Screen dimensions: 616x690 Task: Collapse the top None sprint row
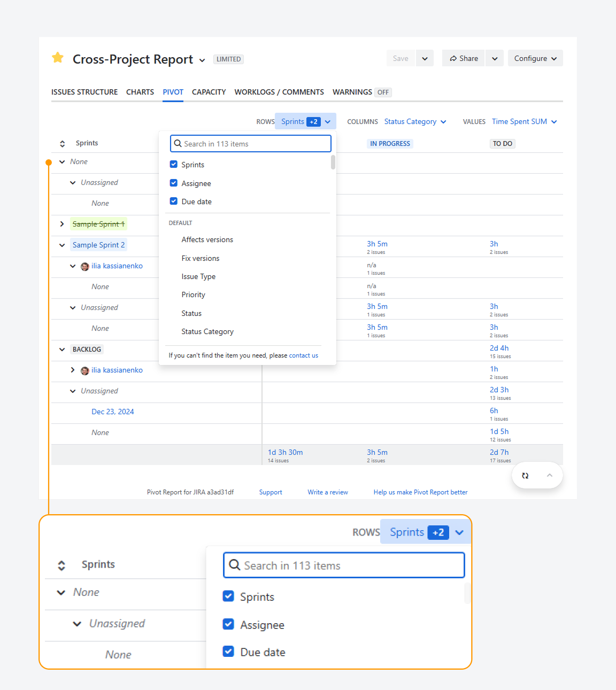tap(62, 162)
